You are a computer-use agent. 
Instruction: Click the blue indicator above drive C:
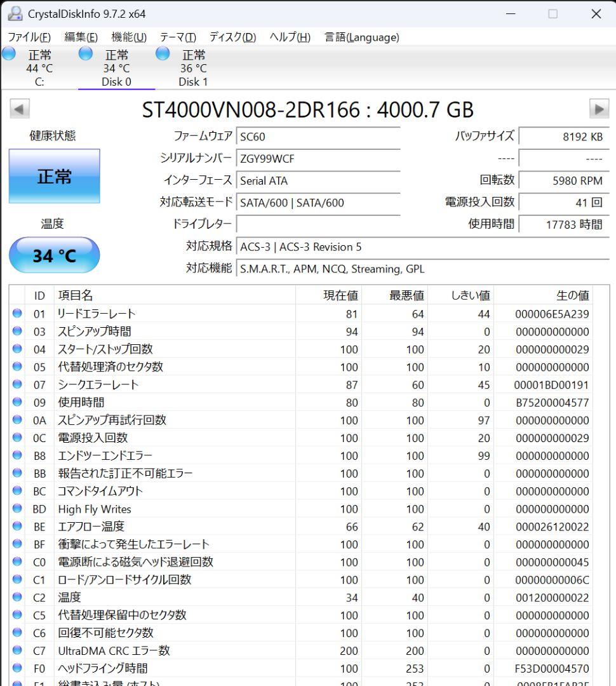pyautogui.click(x=9, y=54)
